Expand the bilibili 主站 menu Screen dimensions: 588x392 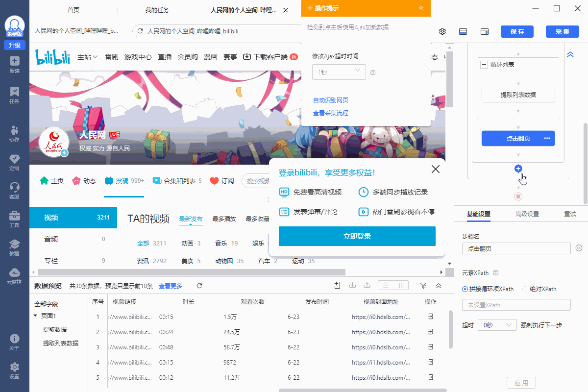[88, 57]
